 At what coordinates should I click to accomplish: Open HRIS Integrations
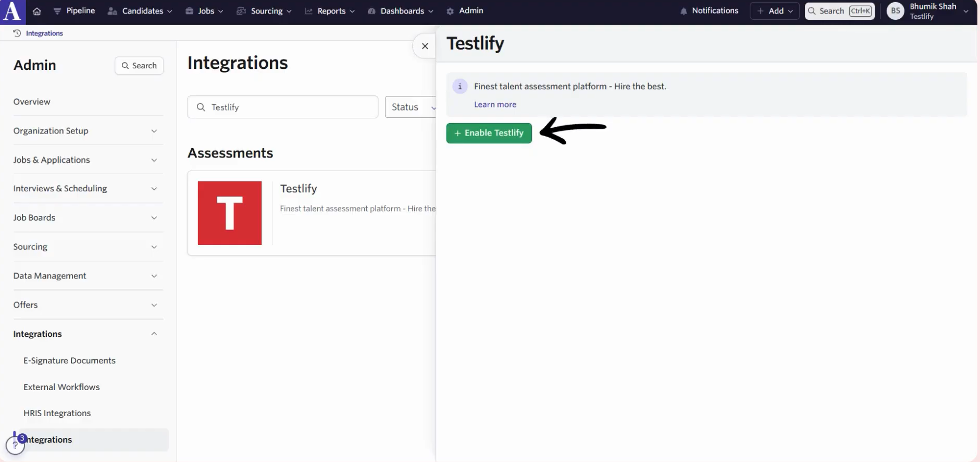pos(57,414)
